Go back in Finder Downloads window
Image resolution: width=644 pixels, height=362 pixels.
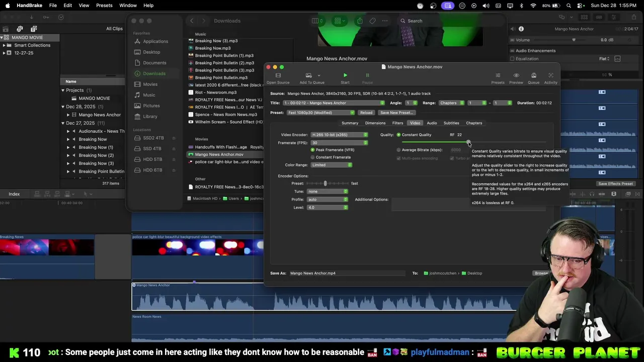tap(192, 21)
